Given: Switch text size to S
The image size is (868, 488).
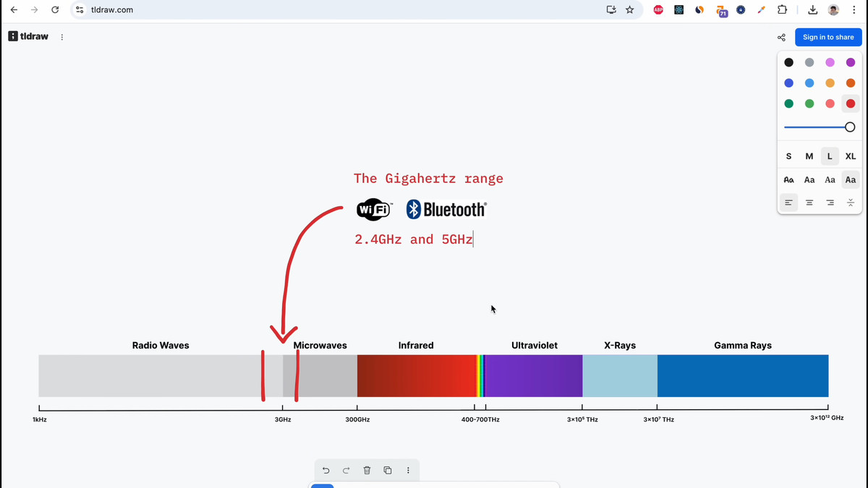Looking at the screenshot, I should click(788, 156).
